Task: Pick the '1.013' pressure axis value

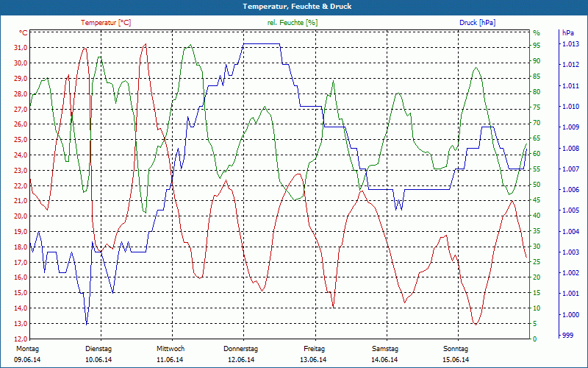Action: [x=570, y=44]
